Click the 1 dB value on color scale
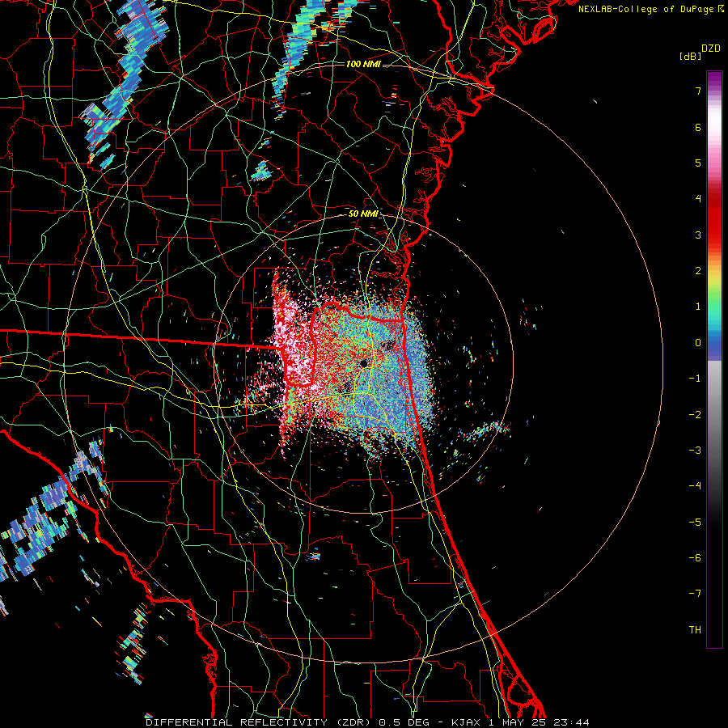 [x=698, y=307]
